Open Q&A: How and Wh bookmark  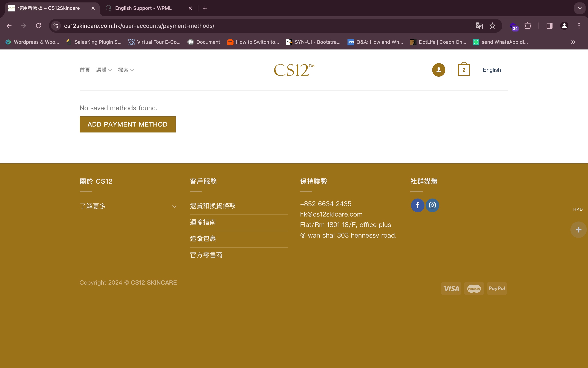click(375, 42)
